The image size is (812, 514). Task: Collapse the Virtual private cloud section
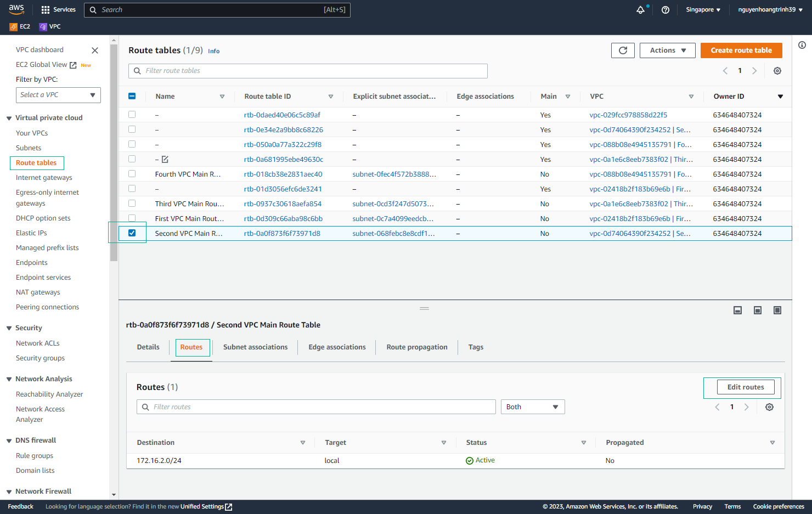(9, 118)
